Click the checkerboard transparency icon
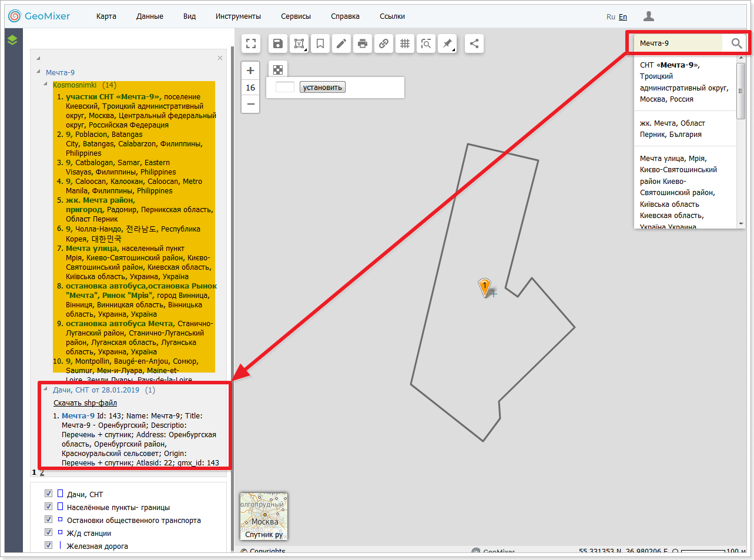 click(x=278, y=70)
